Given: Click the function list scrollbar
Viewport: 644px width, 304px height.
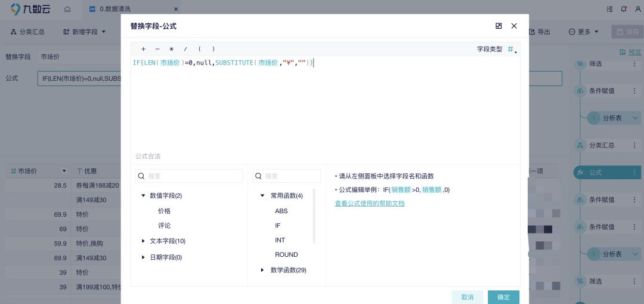Looking at the screenshot, I should point(315,216).
